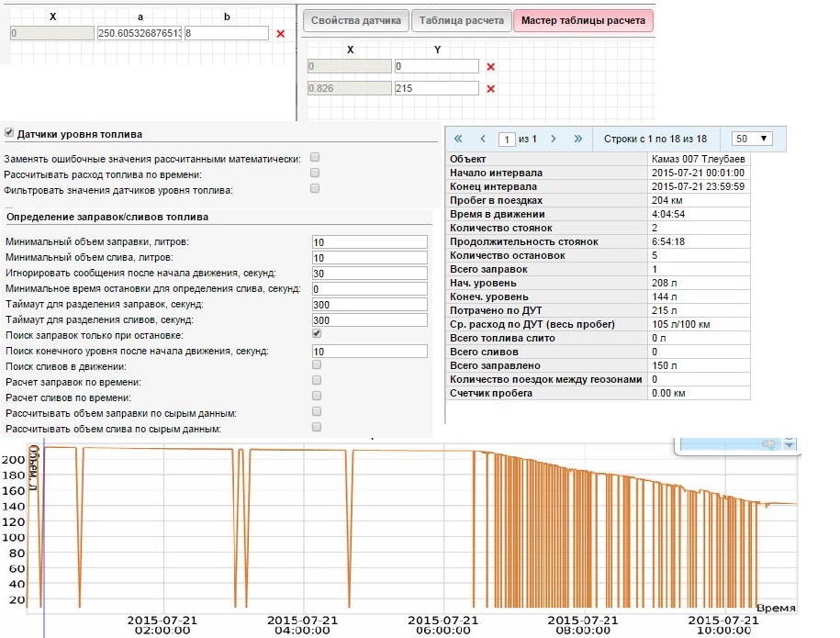Enable 'Рассчитывать расход топлива по времени'
The image size is (840, 638).
[x=315, y=173]
